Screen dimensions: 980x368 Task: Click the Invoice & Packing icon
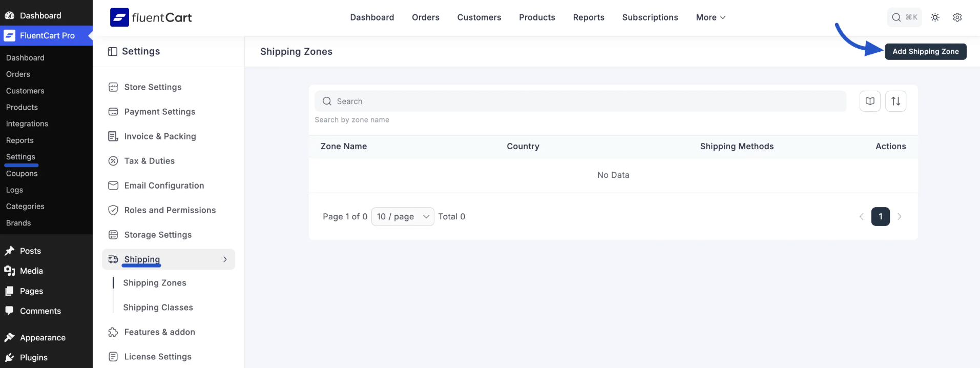click(x=113, y=136)
